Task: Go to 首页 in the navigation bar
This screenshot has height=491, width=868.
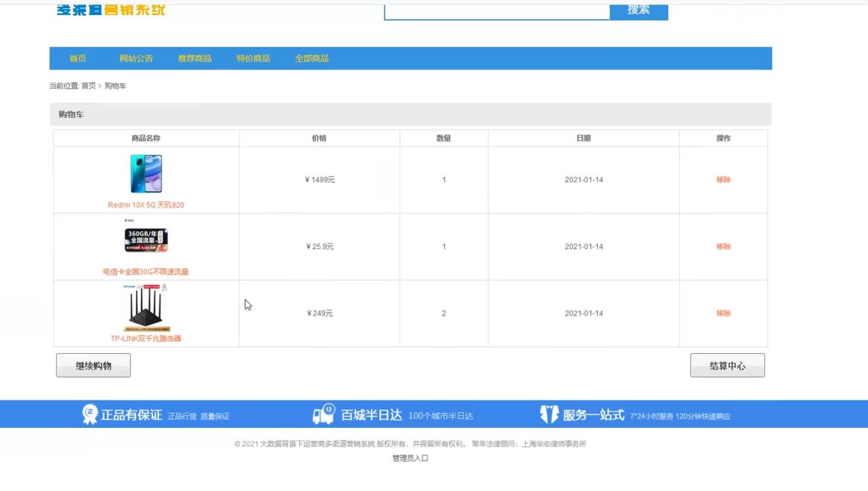Action: click(x=78, y=58)
